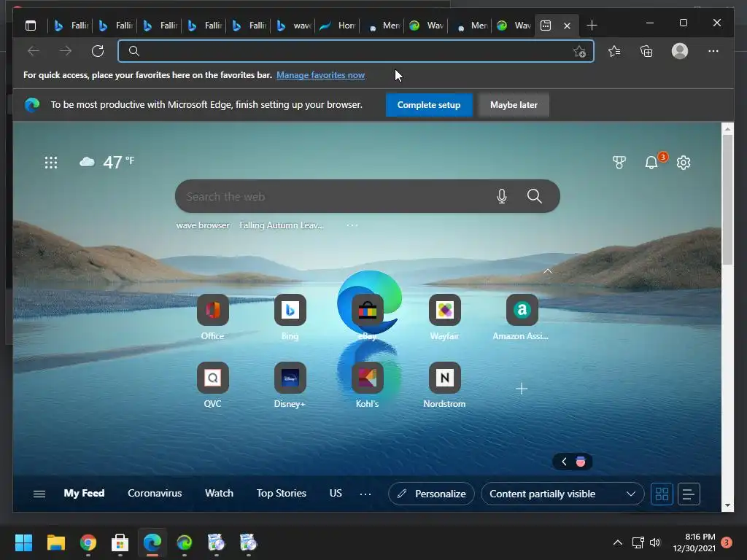This screenshot has width=747, height=560.
Task: Open File Explorer from taskbar
Action: (55, 542)
